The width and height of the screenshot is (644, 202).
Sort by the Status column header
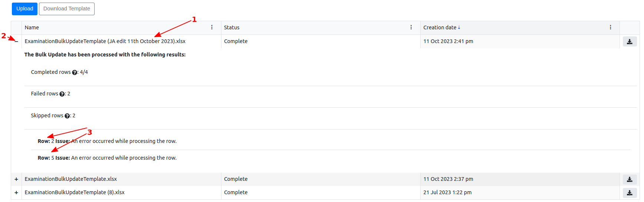232,27
